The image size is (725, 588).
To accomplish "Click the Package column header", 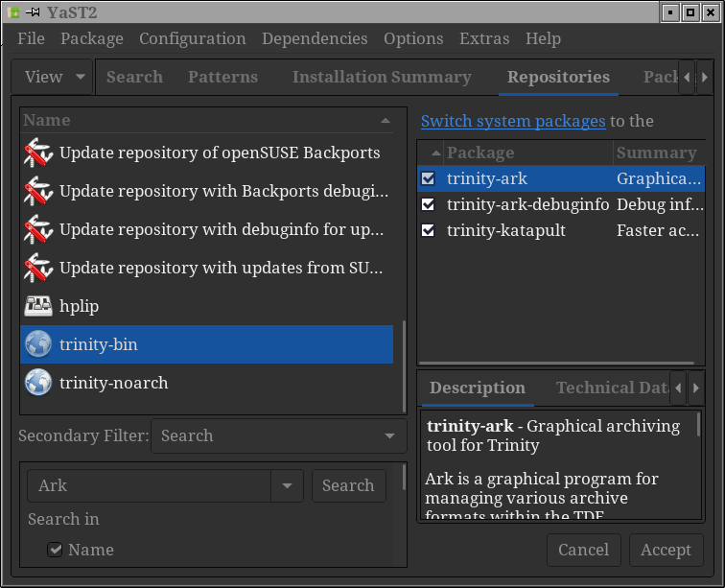I will pos(528,153).
